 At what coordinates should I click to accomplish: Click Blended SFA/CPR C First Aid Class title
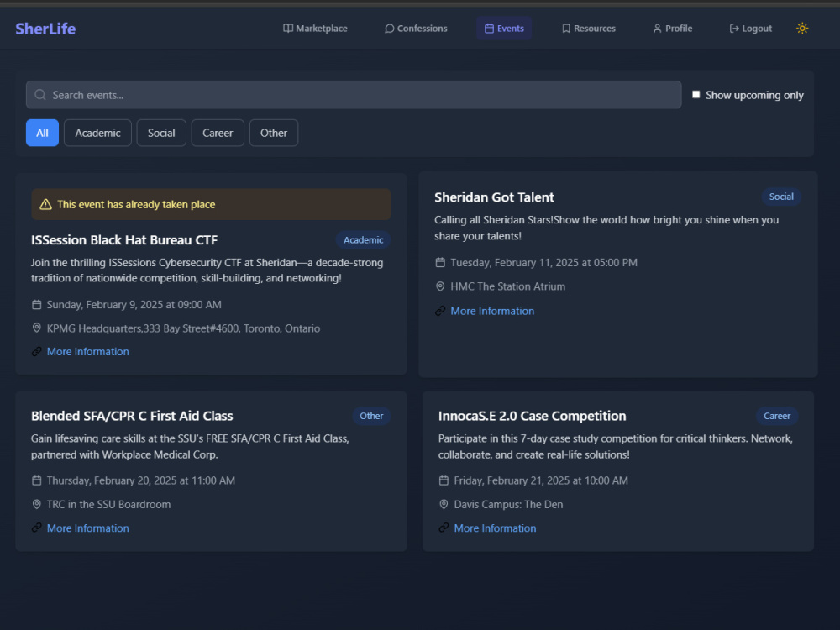[132, 416]
